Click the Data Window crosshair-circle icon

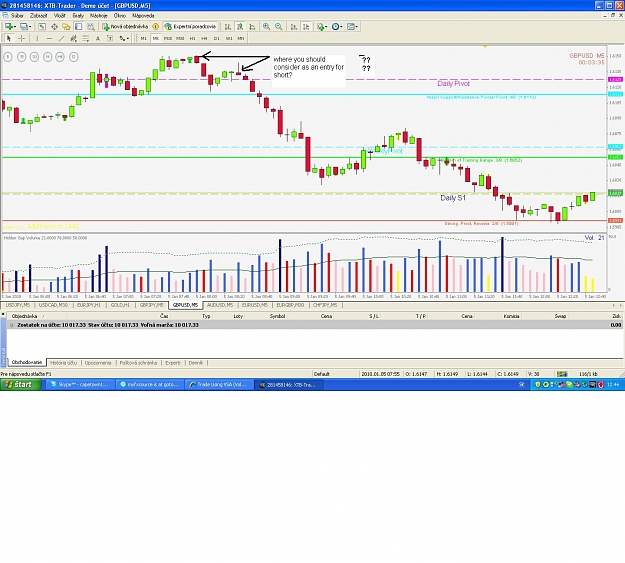54,27
